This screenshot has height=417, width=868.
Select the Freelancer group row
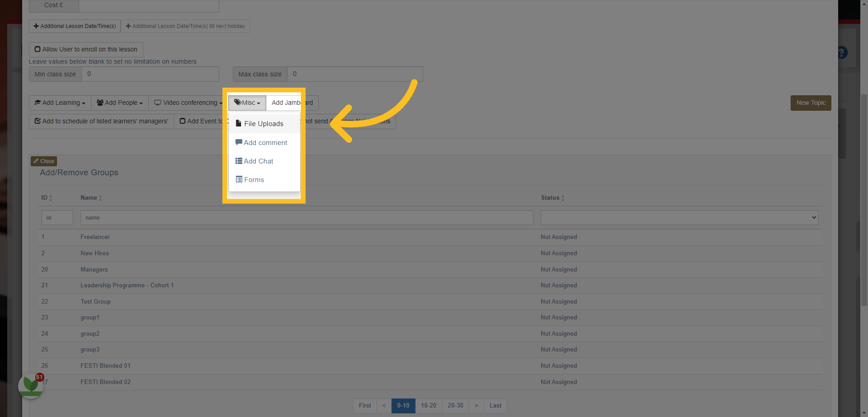click(x=430, y=237)
